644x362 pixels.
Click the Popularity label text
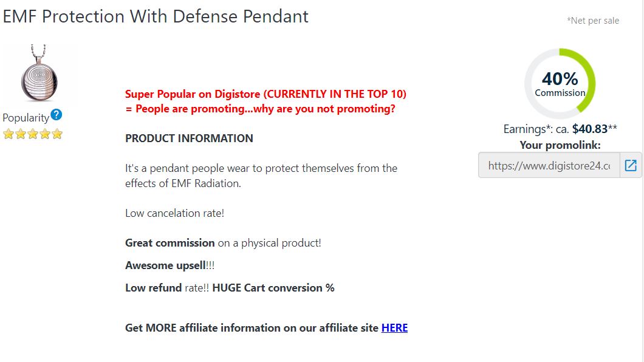click(26, 118)
